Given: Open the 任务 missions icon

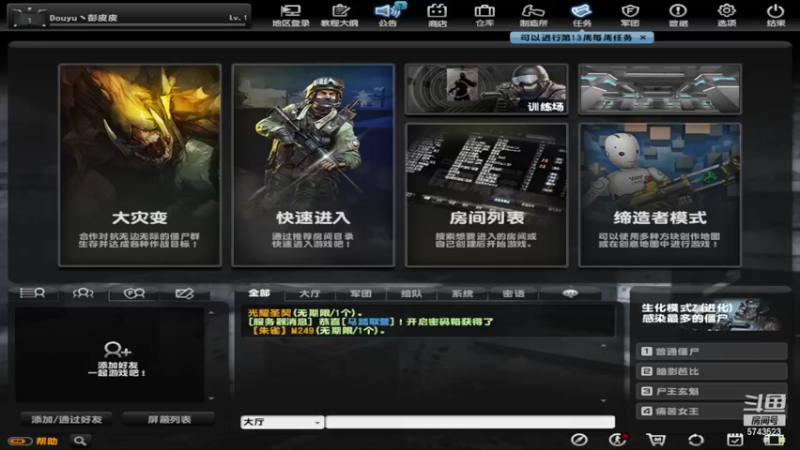Looking at the screenshot, I should click(x=582, y=15).
